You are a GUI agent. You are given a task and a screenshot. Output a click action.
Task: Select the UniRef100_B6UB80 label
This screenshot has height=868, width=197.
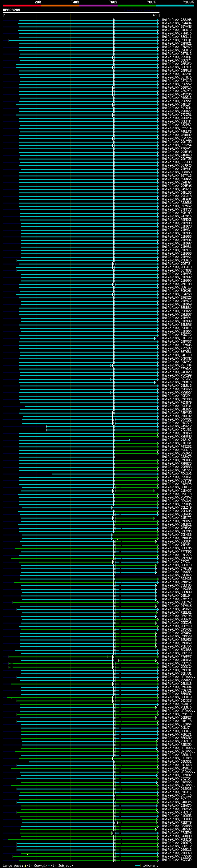click(x=176, y=308)
